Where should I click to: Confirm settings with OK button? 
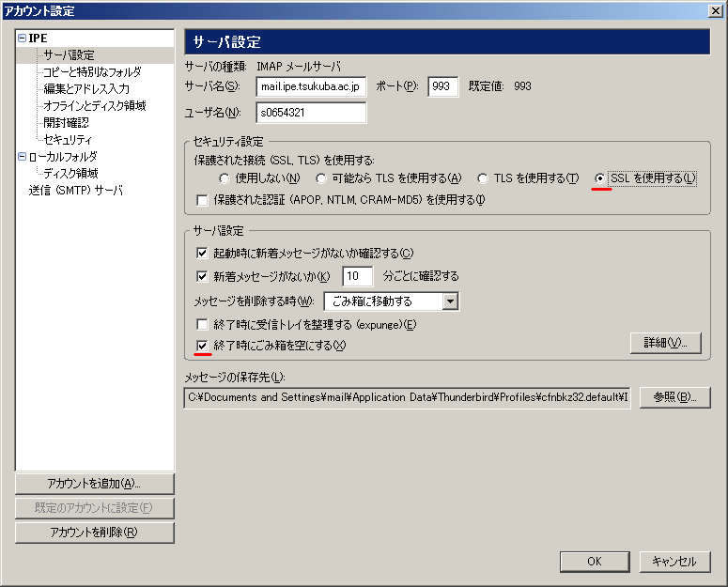click(595, 562)
